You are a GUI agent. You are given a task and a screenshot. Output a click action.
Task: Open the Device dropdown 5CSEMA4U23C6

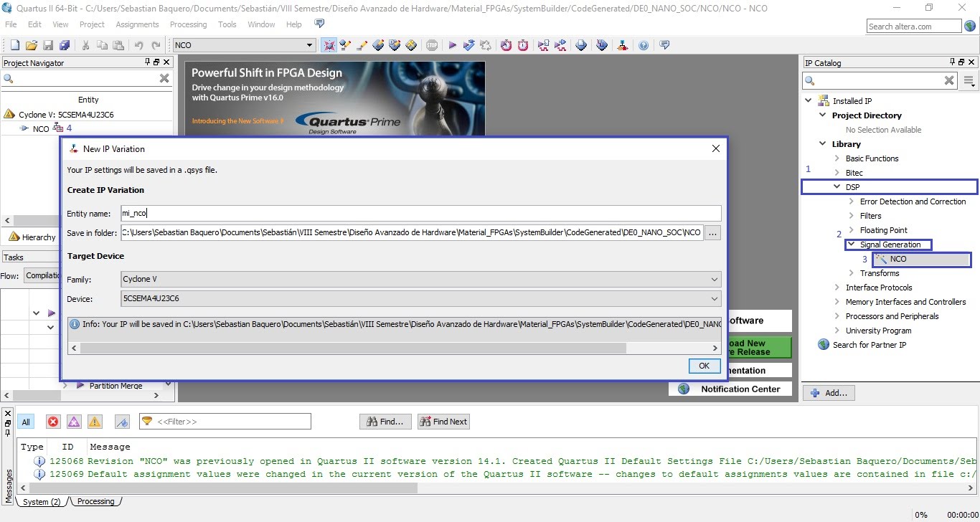pyautogui.click(x=421, y=298)
